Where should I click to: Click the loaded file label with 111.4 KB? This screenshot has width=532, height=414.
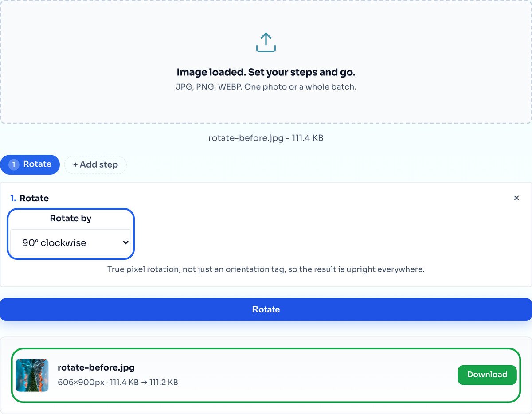(266, 138)
